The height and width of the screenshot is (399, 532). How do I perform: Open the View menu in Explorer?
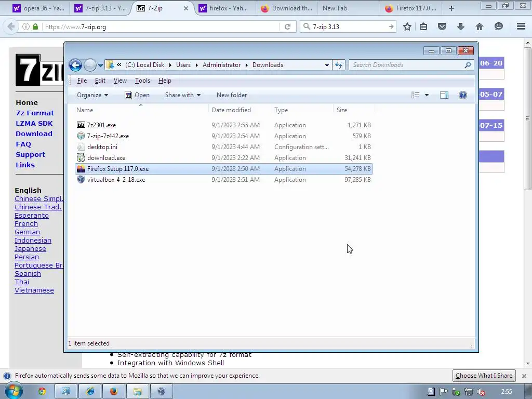120,81
